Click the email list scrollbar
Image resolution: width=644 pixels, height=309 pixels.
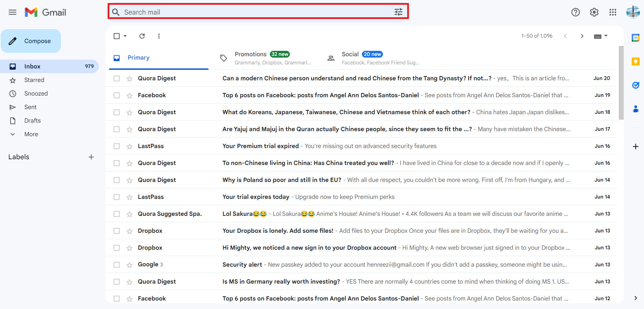pos(621,83)
